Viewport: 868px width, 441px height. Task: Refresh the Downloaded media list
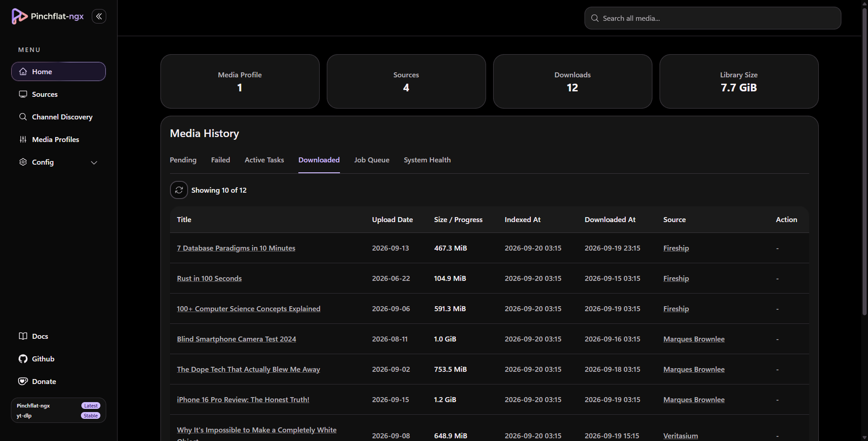click(179, 190)
